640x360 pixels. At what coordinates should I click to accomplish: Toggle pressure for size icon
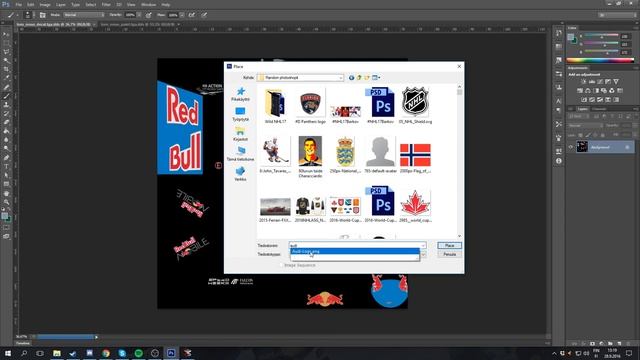(204, 15)
